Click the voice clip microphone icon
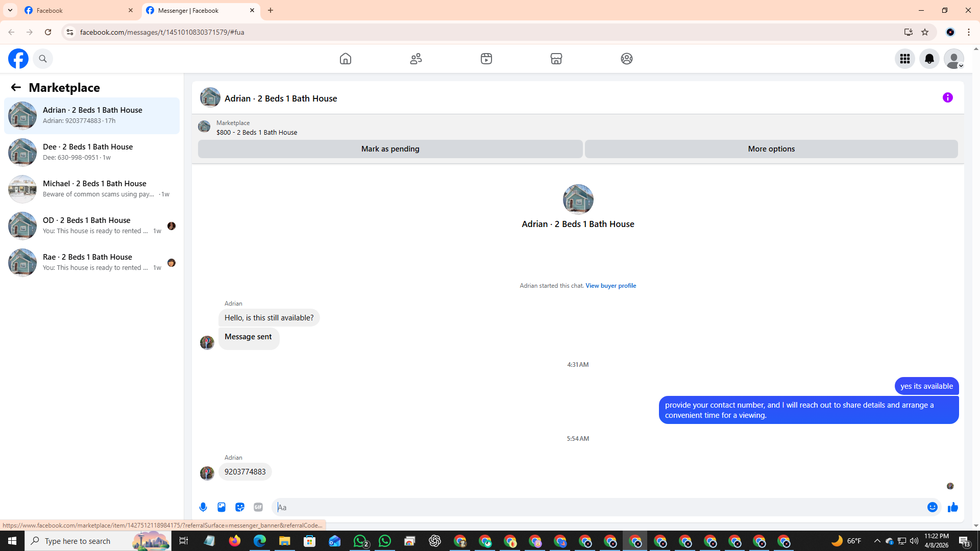Viewport: 980px width, 551px height. coord(203,507)
